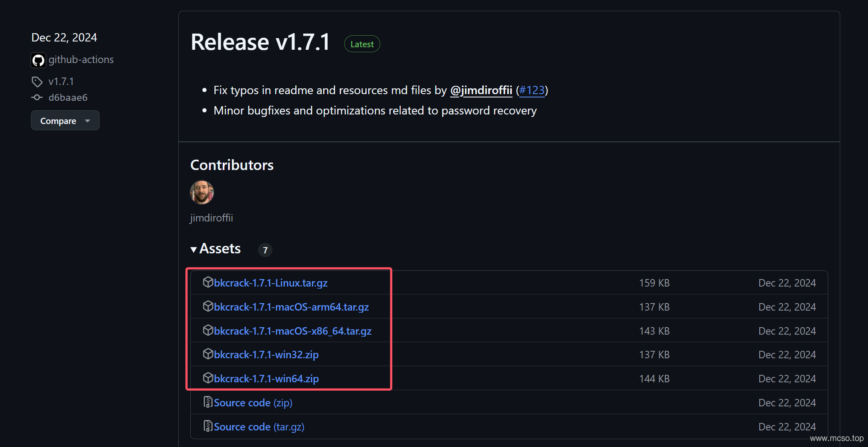Download bkcrack-1.7.1-macOS-arm64.tar.gz

click(x=292, y=307)
